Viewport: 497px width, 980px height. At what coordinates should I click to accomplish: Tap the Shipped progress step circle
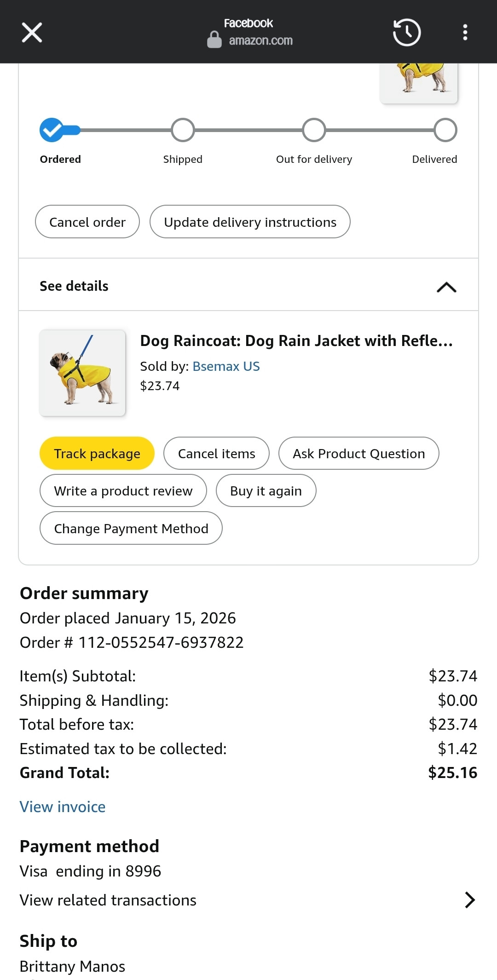click(x=183, y=130)
